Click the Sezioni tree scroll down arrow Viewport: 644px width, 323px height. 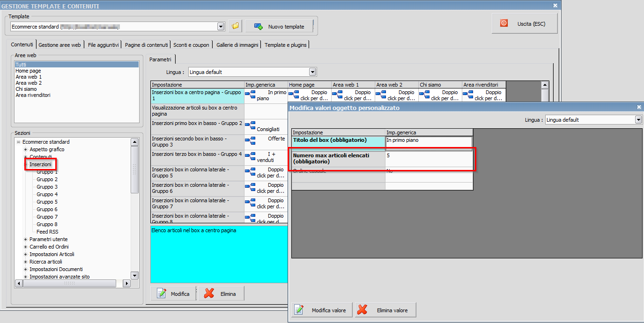click(134, 275)
